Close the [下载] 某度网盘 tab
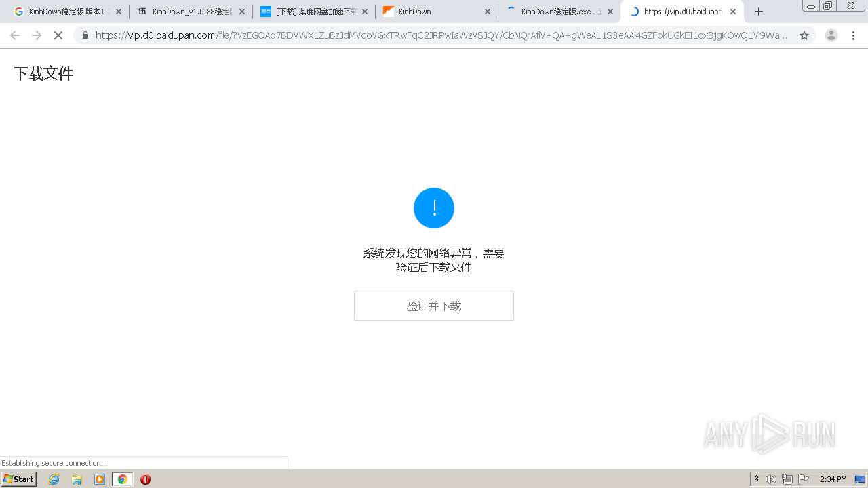Viewport: 868px width, 488px height. (x=365, y=12)
